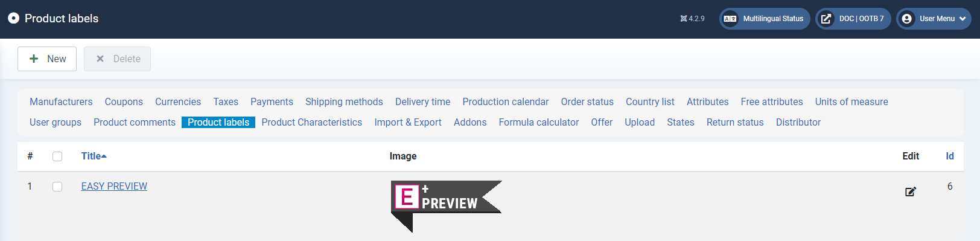Sort the table by Id column
The image size is (980, 241).
950,156
